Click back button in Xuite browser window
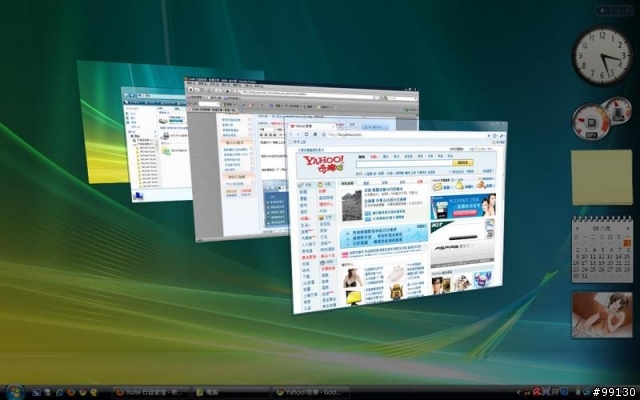The width and height of the screenshot is (640, 400). [190, 89]
